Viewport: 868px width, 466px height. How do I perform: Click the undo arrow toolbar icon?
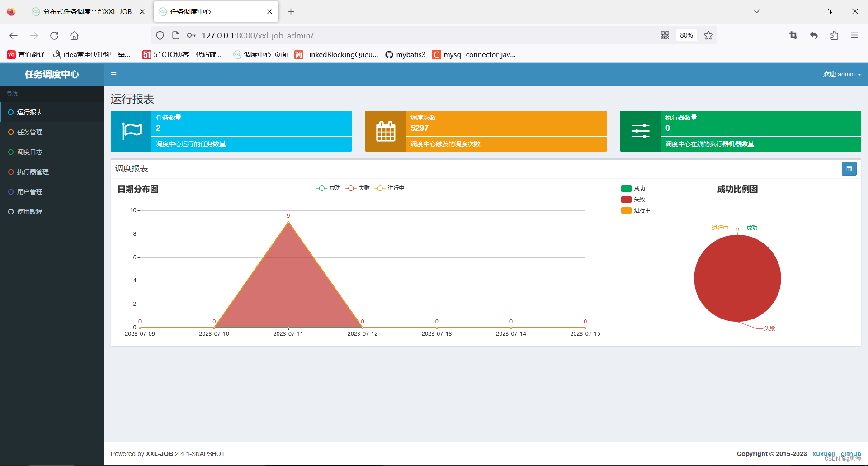pos(814,35)
